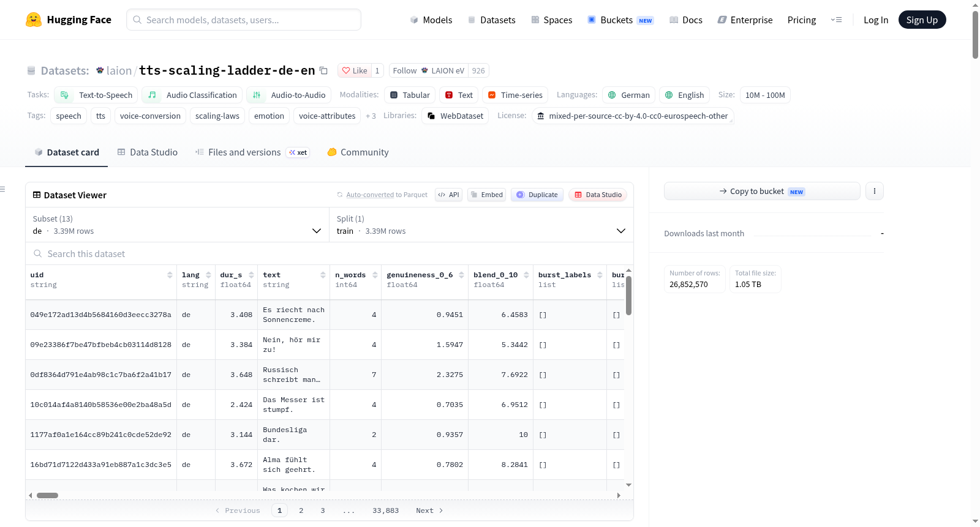The image size is (980, 527).
Task: Focus the Search models, datasets, users field
Action: coord(244,20)
